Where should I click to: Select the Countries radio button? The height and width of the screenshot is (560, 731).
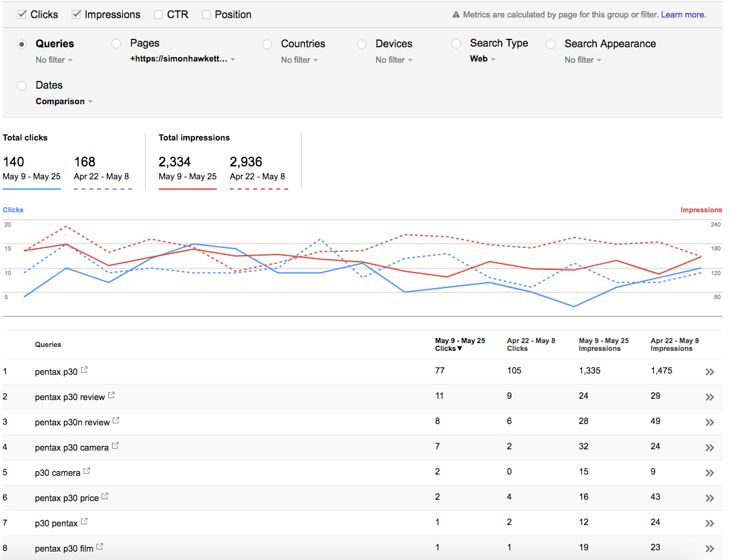[267, 44]
